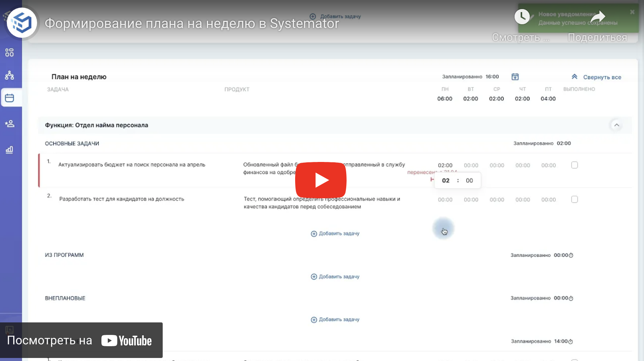Click Tuesday 00:00 cell of test task
The height and width of the screenshot is (361, 644).
pyautogui.click(x=471, y=200)
